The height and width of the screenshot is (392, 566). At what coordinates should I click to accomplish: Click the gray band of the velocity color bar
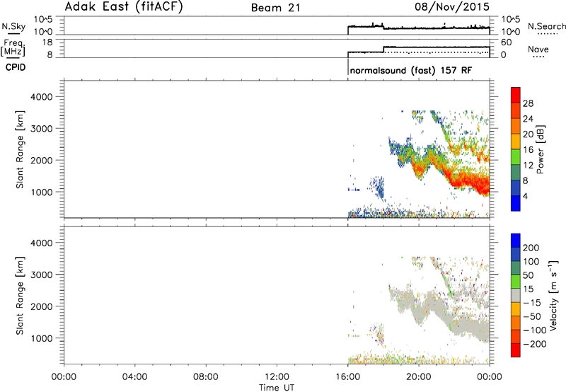(516, 296)
